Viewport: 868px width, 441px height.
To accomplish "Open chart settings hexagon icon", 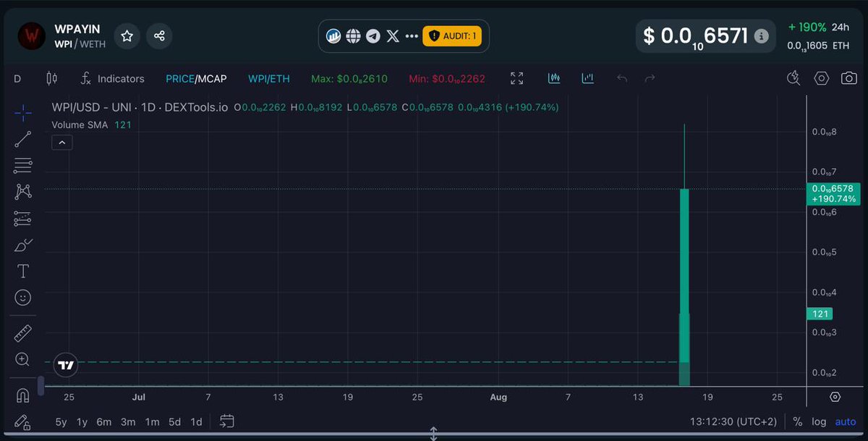I will (x=821, y=78).
